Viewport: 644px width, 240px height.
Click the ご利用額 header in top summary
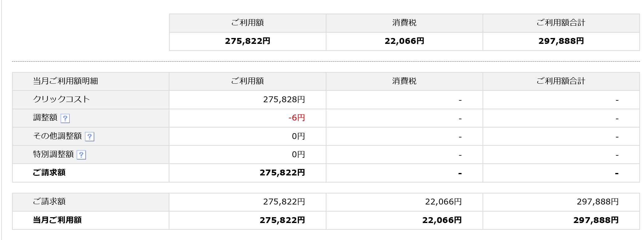click(x=247, y=23)
